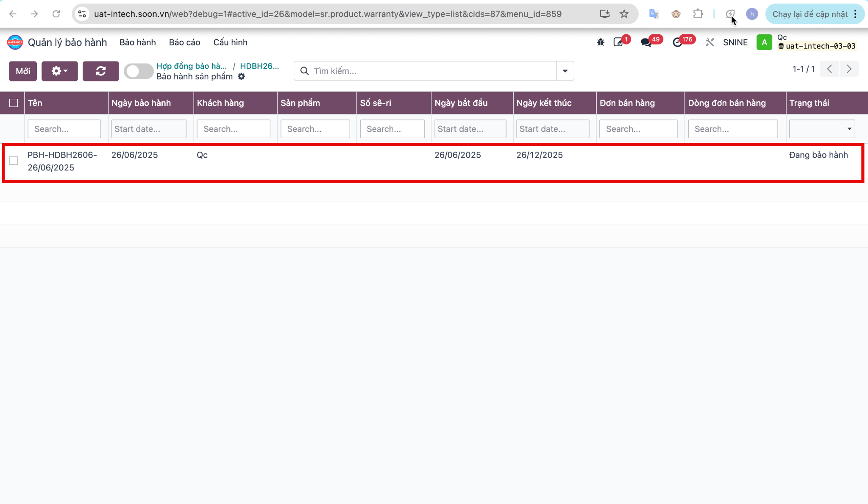Viewport: 868px width, 504px height.
Task: Expand the gear actions dropdown button
Action: (59, 71)
